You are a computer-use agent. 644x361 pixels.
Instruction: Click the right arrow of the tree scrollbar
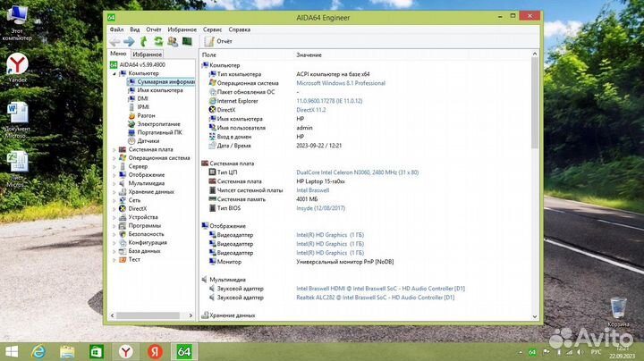coord(191,315)
